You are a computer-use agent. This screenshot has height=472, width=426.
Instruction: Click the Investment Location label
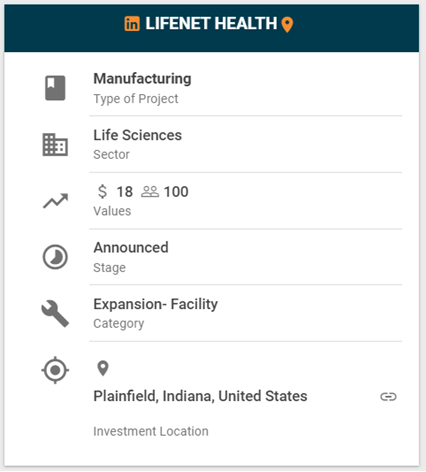151,431
